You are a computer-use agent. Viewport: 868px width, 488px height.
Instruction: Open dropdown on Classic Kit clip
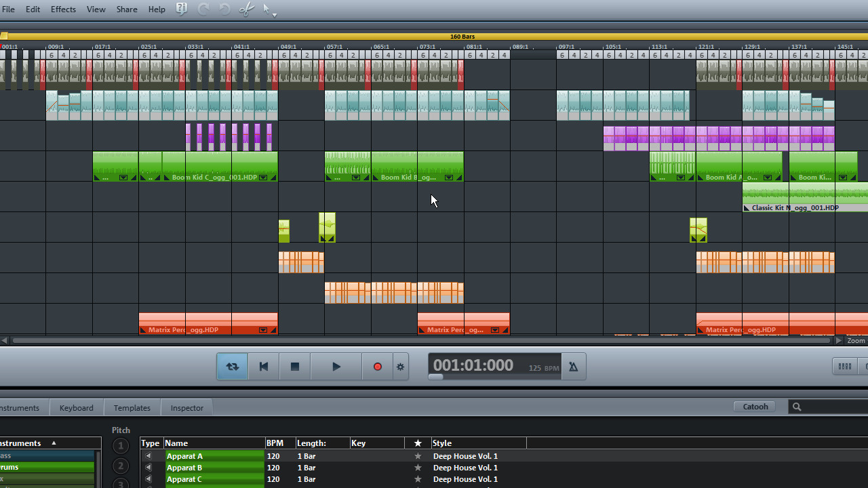tap(747, 208)
